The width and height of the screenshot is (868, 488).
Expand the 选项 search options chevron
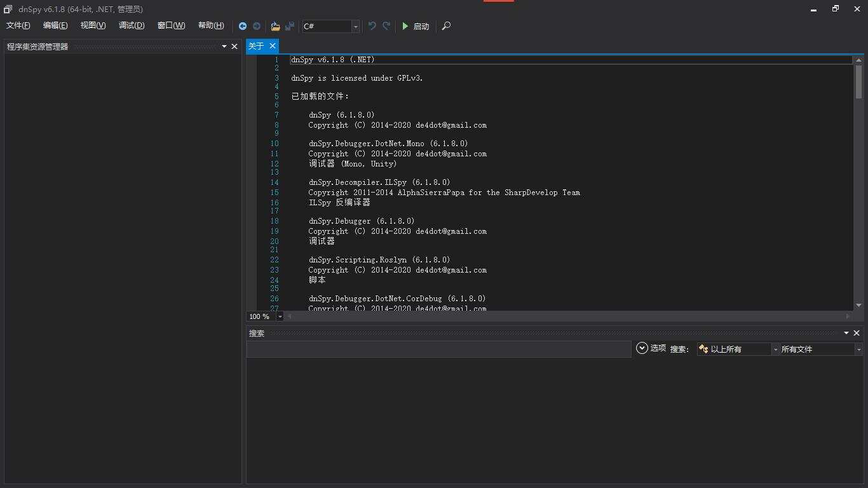click(x=642, y=348)
